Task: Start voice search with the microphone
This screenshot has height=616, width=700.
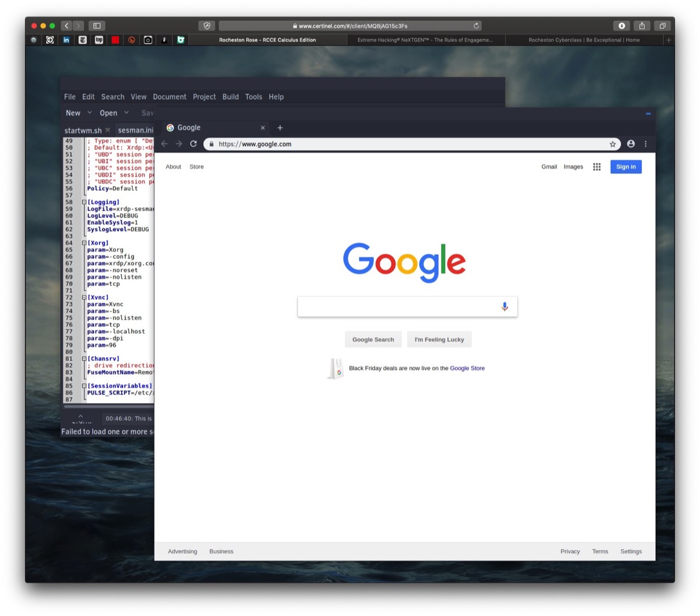Action: click(505, 307)
